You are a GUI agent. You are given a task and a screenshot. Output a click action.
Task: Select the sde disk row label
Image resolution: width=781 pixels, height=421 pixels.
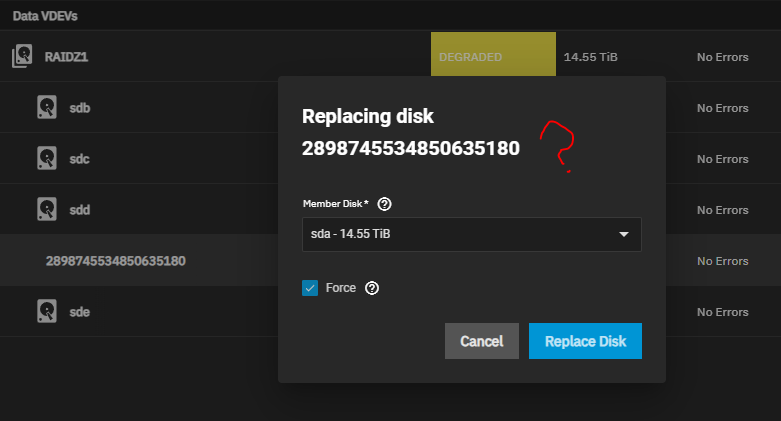[81, 312]
